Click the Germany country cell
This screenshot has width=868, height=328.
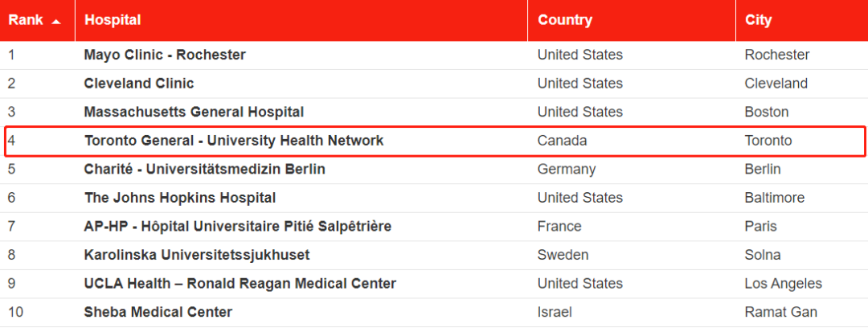pos(567,169)
